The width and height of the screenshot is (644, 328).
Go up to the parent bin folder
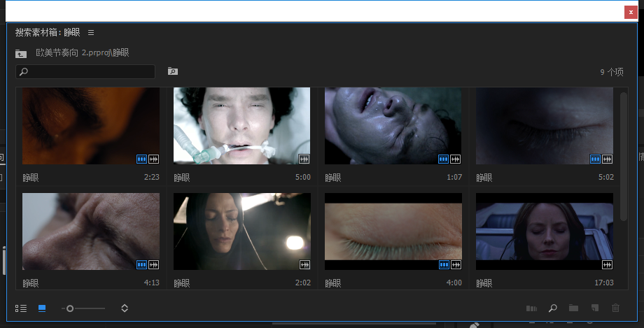21,53
